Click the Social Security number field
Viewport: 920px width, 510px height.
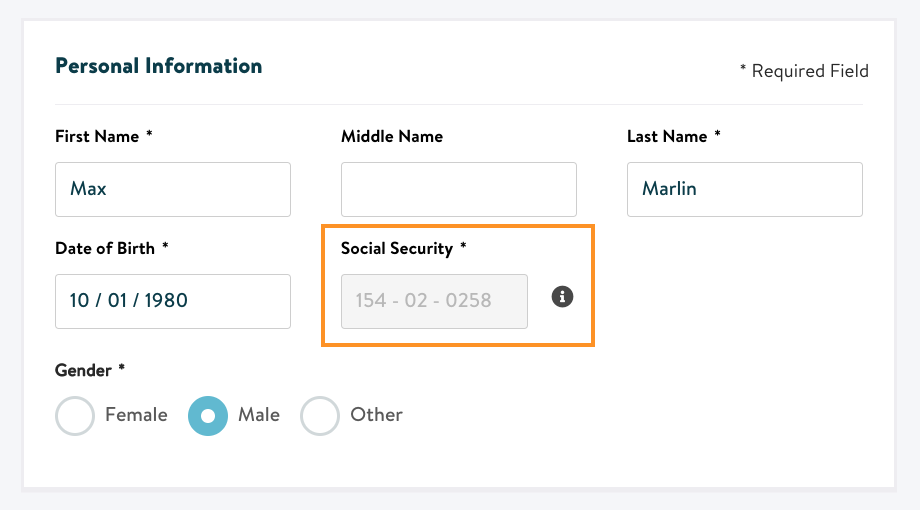pyautogui.click(x=434, y=301)
